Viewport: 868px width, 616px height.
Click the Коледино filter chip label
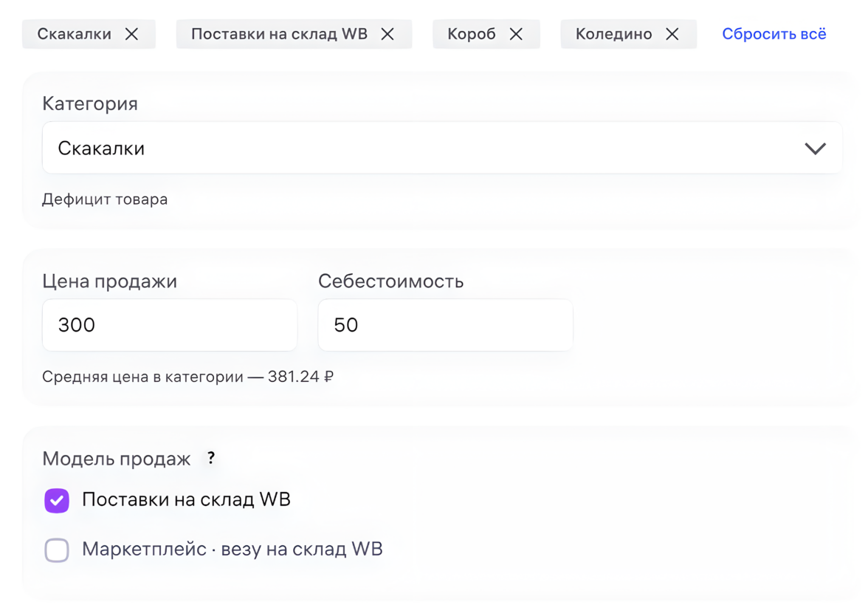(613, 34)
